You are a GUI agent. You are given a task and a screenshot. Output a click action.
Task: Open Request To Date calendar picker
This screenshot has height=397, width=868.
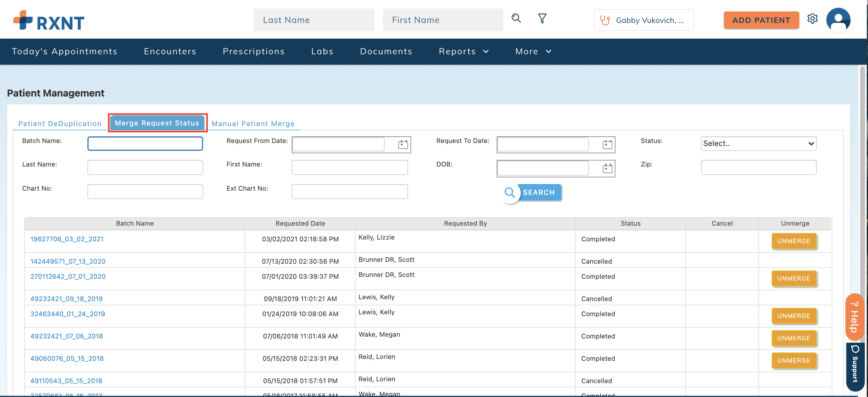[x=607, y=145]
